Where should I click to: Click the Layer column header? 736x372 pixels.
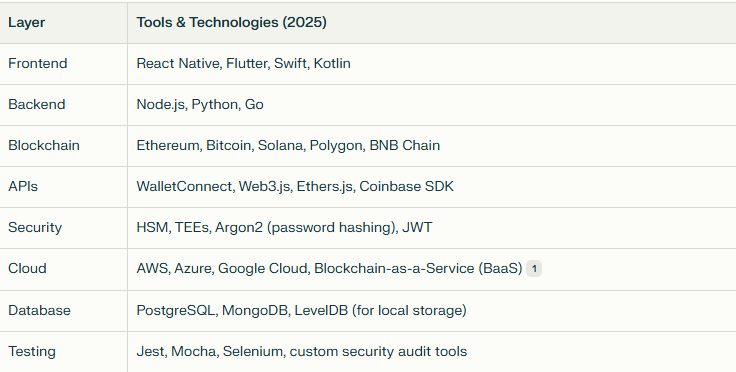[27, 23]
